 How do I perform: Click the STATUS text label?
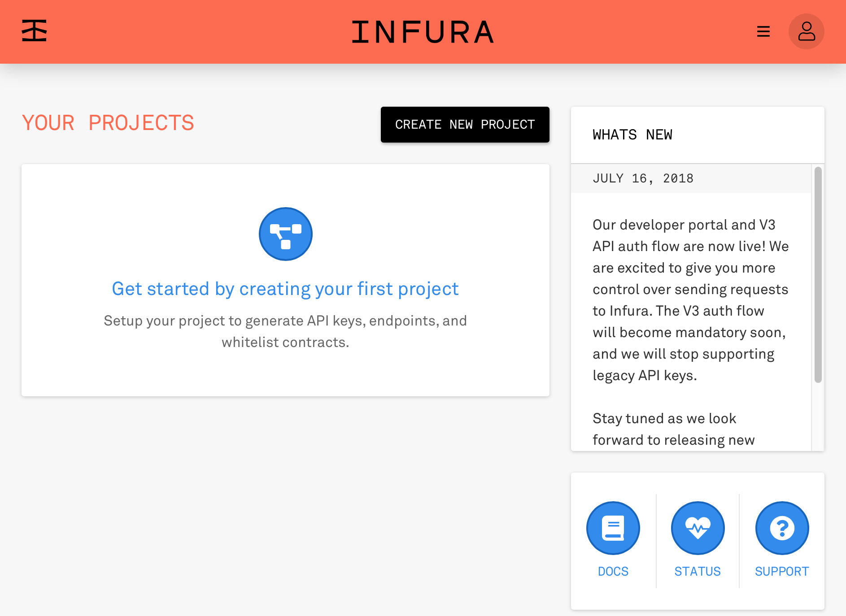pos(698,571)
